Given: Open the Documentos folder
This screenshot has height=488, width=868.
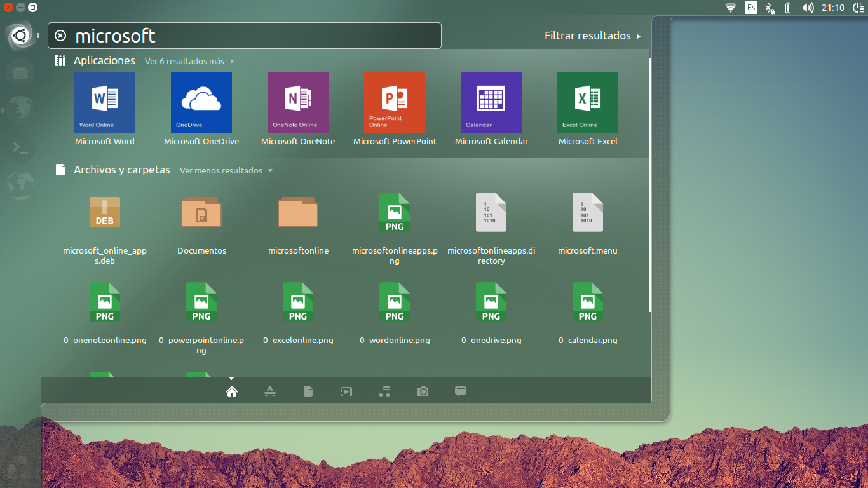Looking at the screenshot, I should point(201,212).
